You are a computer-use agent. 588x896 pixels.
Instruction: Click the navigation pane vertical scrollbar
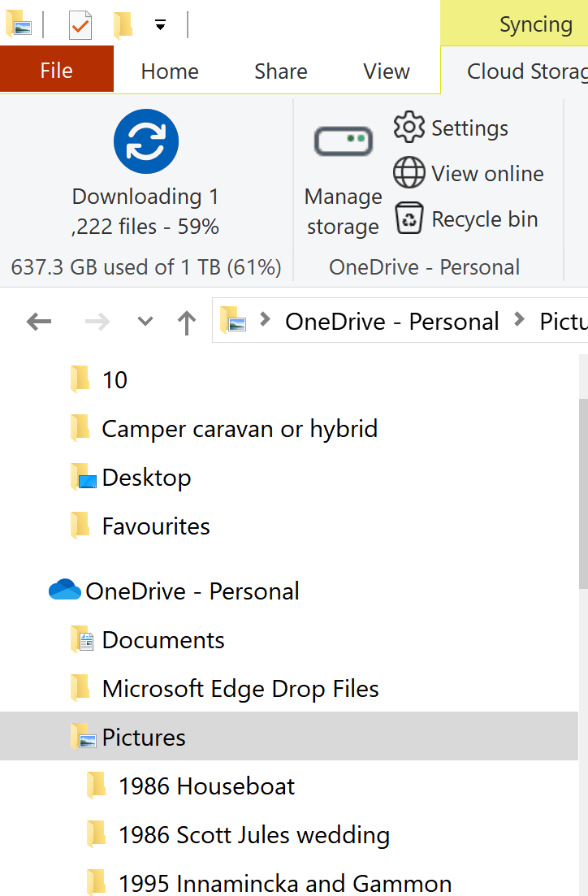(x=583, y=494)
